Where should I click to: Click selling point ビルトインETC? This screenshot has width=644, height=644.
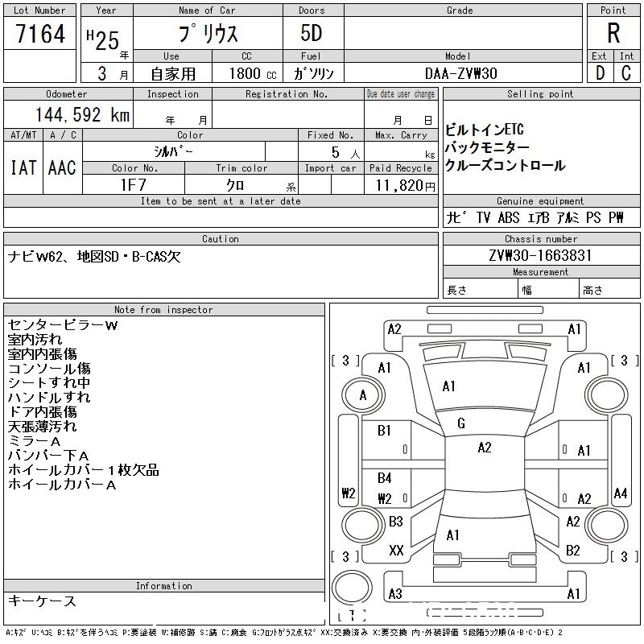(485, 130)
